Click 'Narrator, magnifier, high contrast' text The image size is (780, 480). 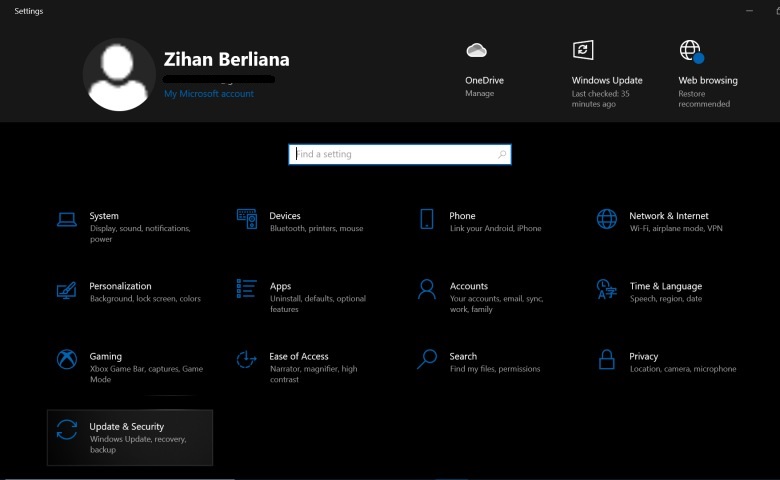pyautogui.click(x=313, y=374)
